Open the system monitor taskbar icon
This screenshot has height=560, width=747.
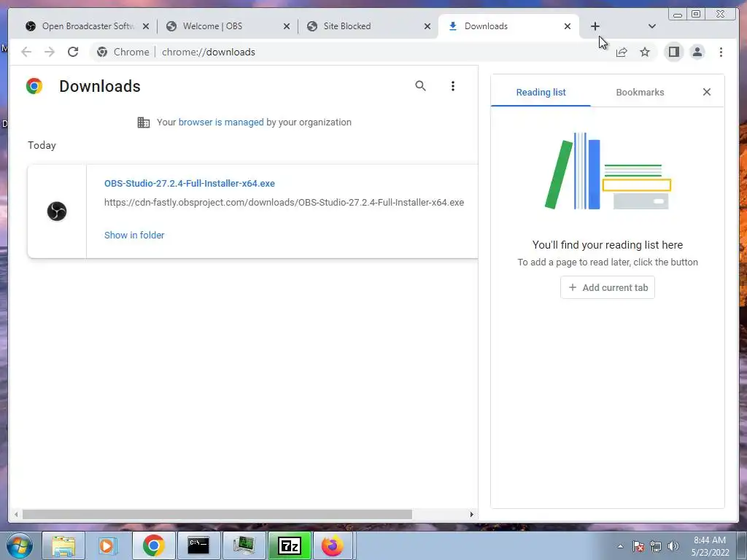[x=244, y=545]
